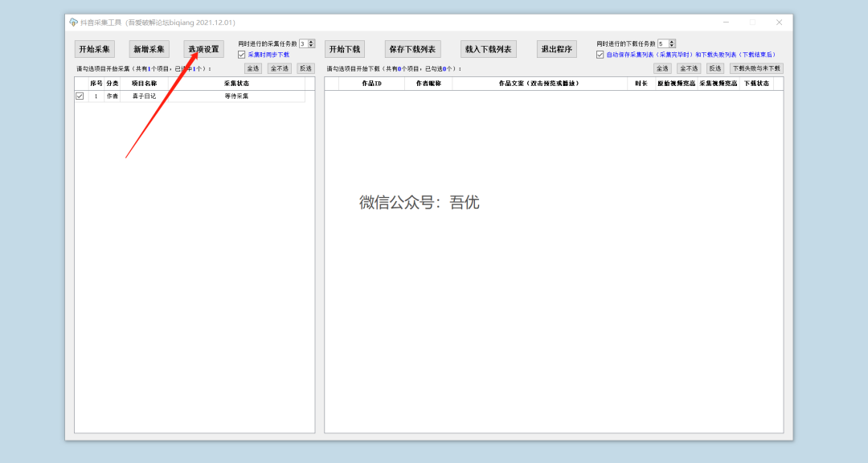Viewport: 868px width, 463px height.
Task: Click 退出程序 to exit program
Action: 556,49
